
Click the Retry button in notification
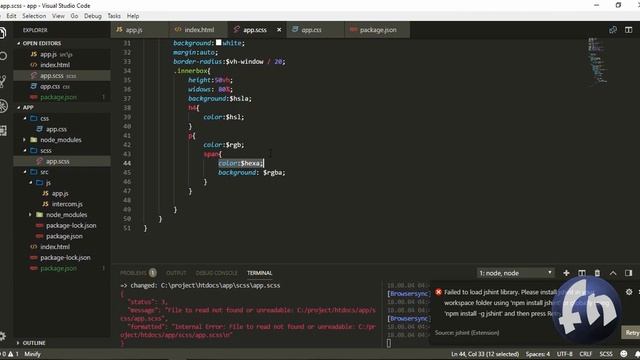[631, 333]
